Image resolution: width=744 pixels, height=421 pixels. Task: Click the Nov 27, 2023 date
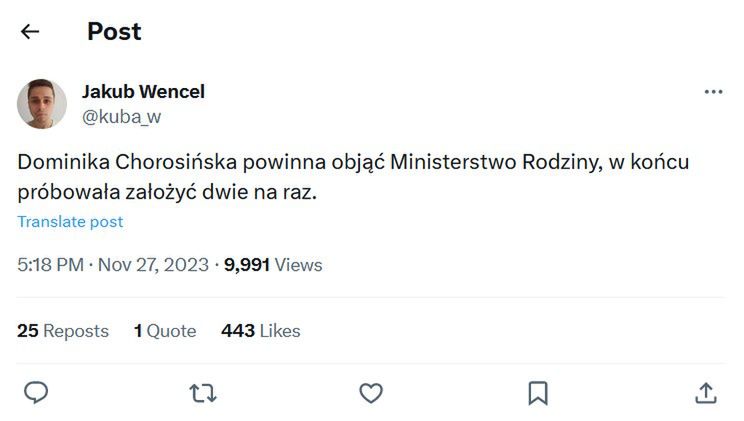pyautogui.click(x=154, y=265)
